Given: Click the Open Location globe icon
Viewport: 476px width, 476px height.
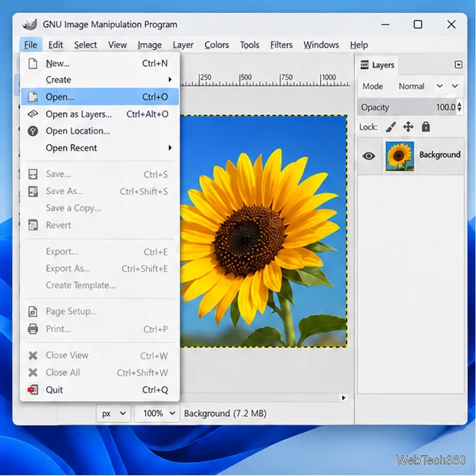Looking at the screenshot, I should [x=32, y=131].
